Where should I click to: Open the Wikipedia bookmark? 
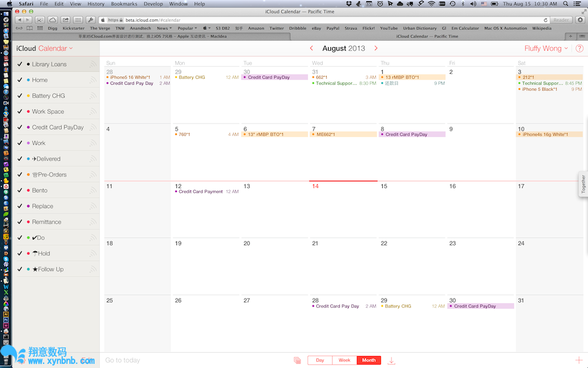click(542, 28)
